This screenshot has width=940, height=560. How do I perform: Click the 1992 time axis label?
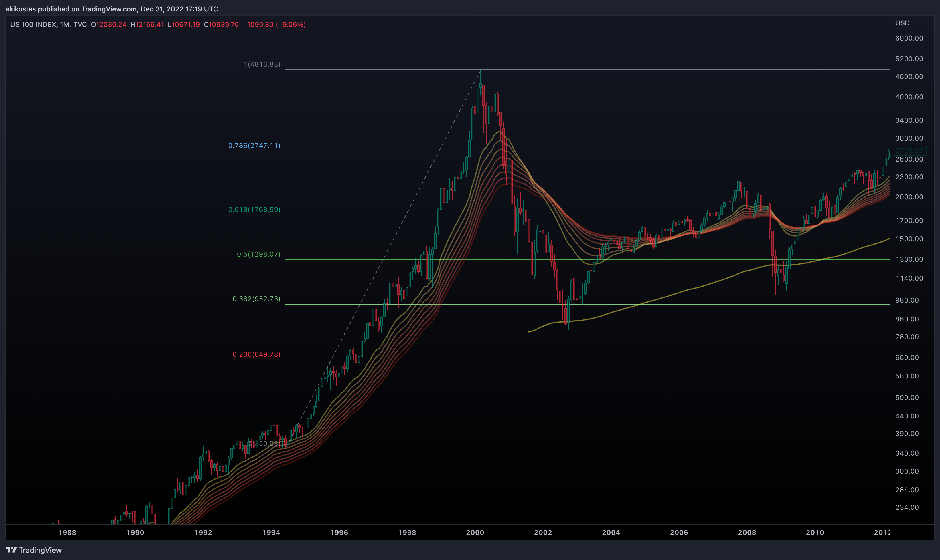point(203,533)
